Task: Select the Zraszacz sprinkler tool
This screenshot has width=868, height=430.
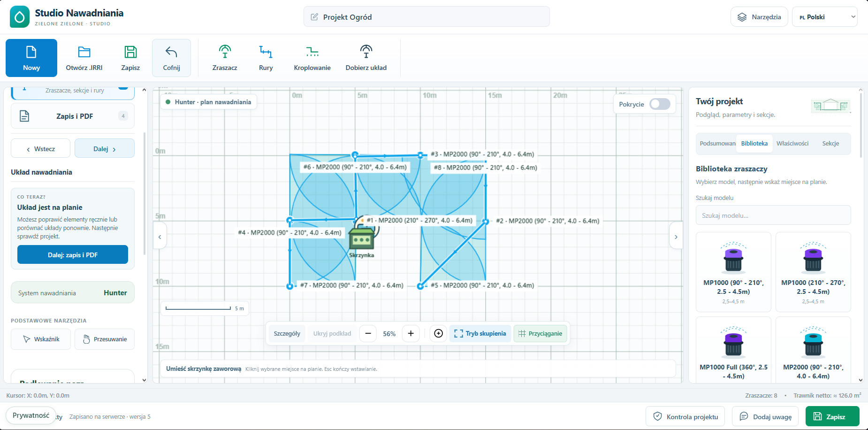Action: pyautogui.click(x=225, y=58)
